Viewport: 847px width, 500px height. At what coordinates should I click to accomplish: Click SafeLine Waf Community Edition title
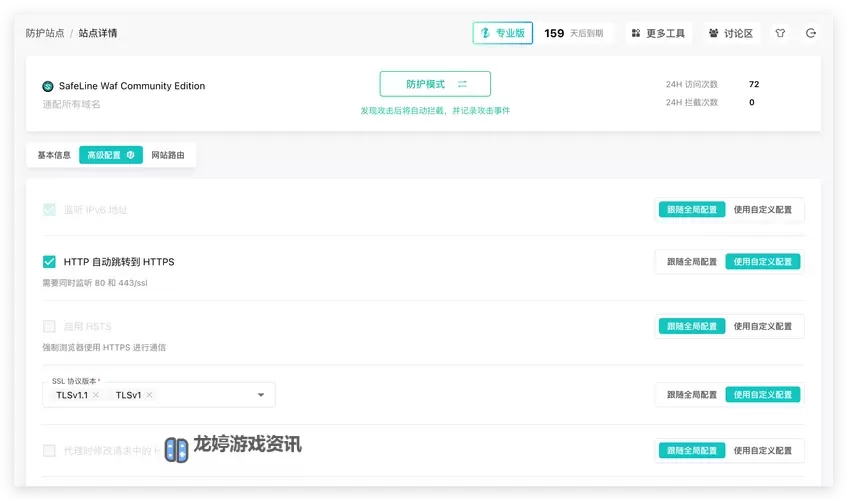(x=132, y=86)
